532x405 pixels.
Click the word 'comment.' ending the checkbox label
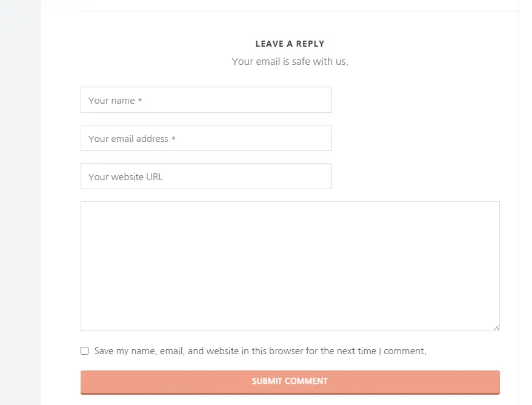coord(405,351)
